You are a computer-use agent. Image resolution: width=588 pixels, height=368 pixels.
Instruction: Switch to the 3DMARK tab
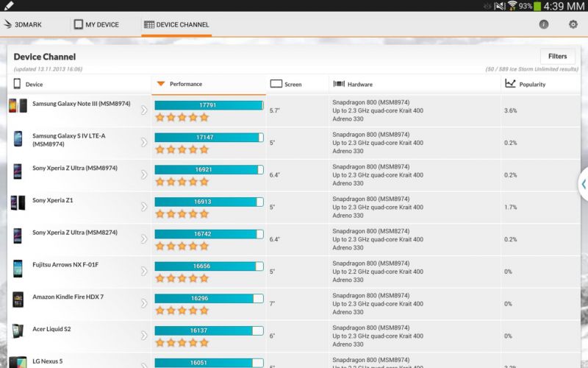coord(23,24)
